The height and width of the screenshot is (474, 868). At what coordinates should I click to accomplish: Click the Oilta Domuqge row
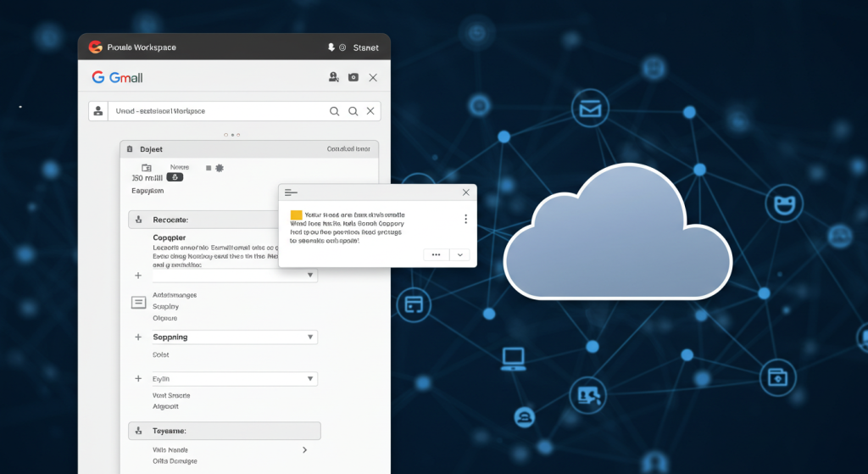175,460
